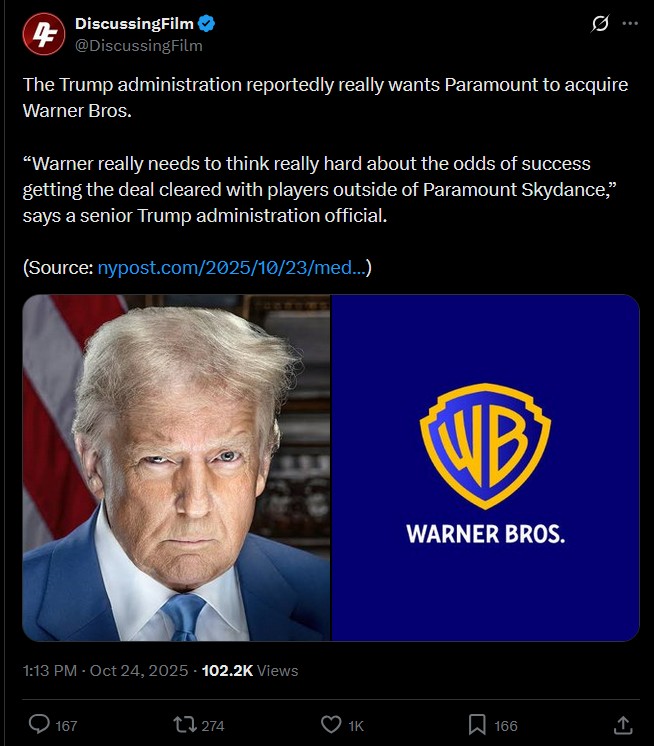Screen dimensions: 654x746
Task: Open the nypost.com source link
Action: coord(232,267)
